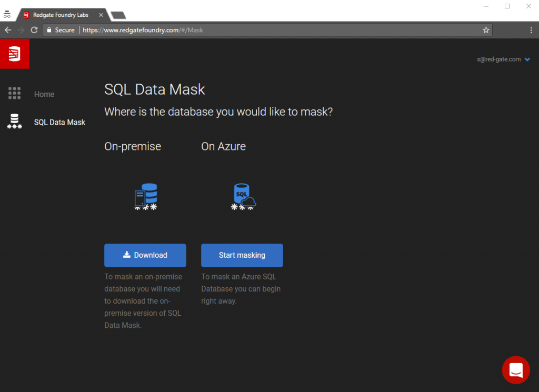Select the SQL Data Mask database icon

click(14, 121)
